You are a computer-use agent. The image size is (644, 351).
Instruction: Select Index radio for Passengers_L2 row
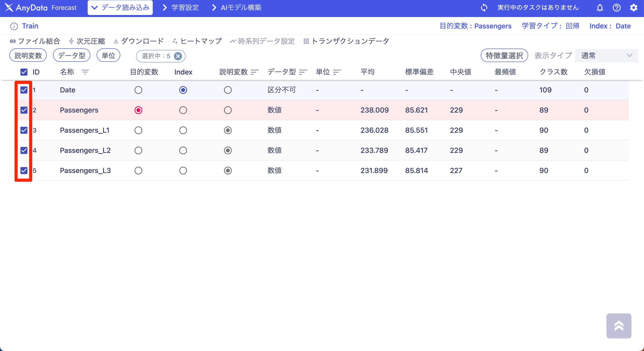pos(183,150)
